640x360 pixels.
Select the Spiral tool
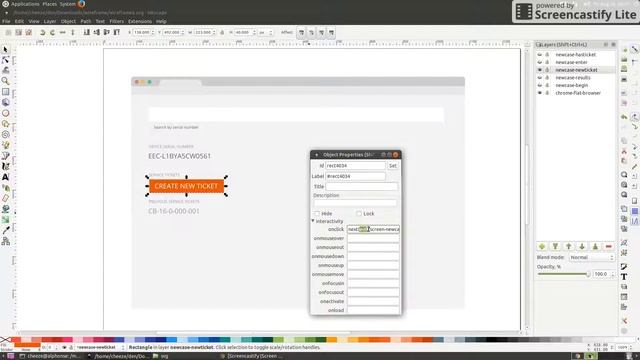point(5,134)
